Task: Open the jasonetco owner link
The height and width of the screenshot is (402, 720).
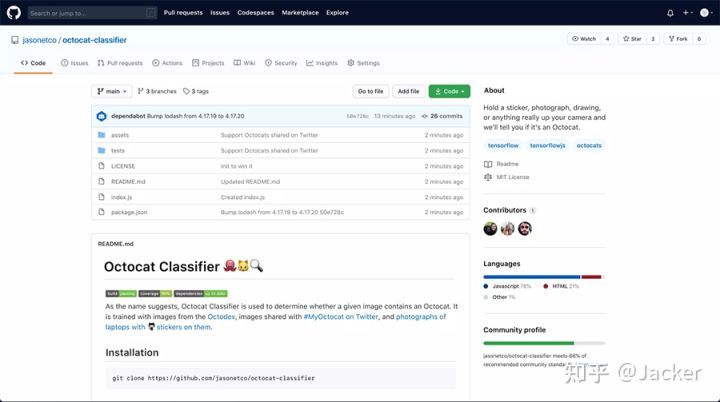Action: 39,40
